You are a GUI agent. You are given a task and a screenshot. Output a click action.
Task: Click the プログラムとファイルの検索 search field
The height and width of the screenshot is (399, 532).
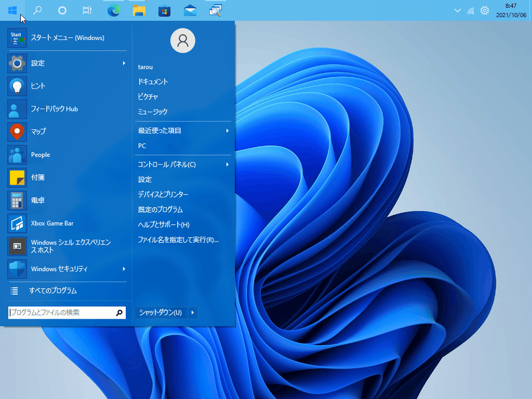tap(67, 312)
